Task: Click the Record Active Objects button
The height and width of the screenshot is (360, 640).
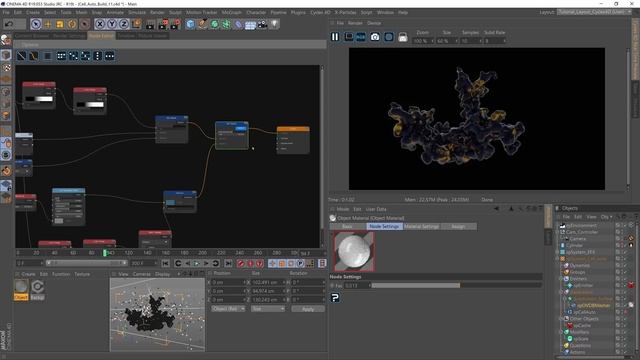Action: pos(241,264)
